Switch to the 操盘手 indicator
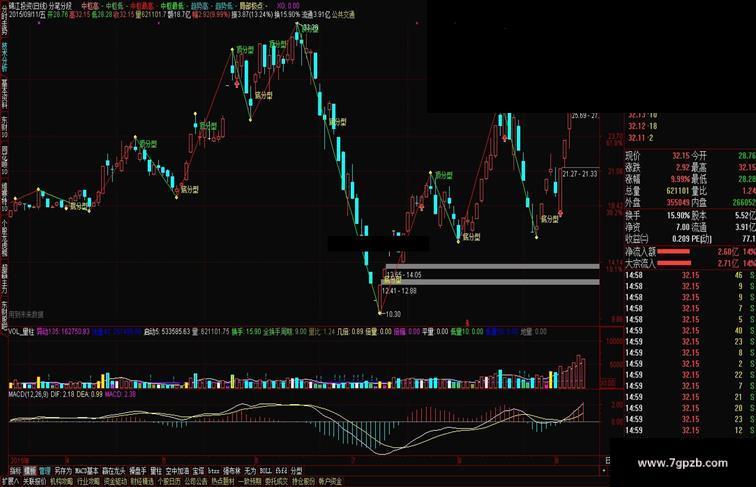756x487 pixels. [x=137, y=471]
